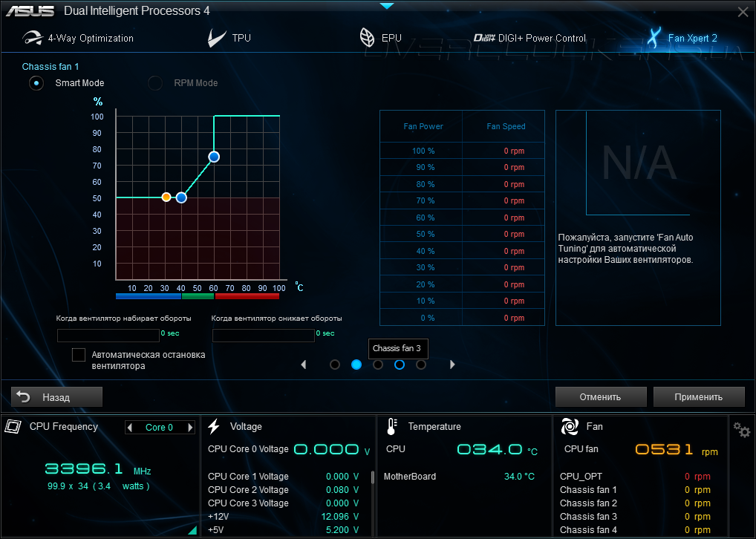Select the Fan Xpert 2 tab

[682, 38]
